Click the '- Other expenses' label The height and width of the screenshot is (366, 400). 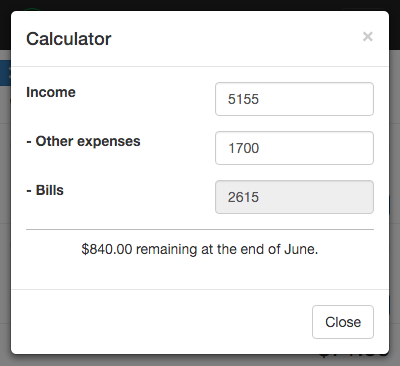tap(83, 141)
